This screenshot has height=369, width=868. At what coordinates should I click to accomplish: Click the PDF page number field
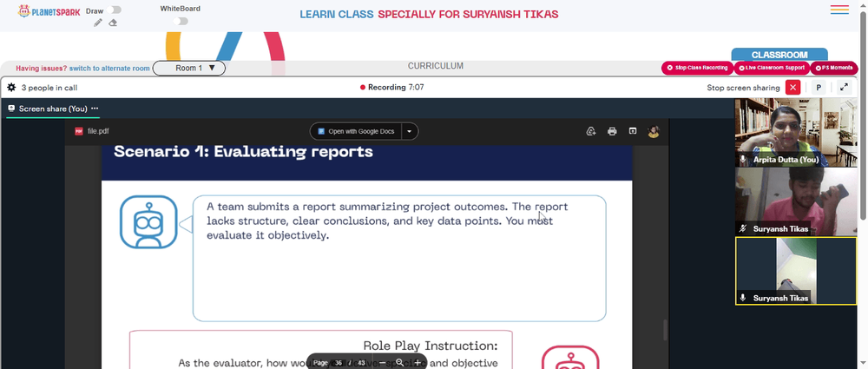[338, 363]
